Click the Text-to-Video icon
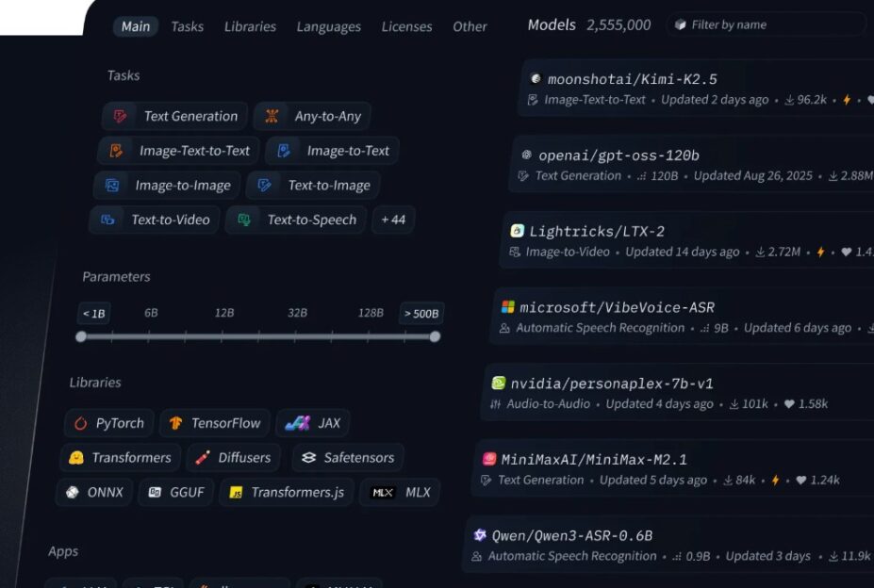The height and width of the screenshot is (588, 874). pos(107,220)
